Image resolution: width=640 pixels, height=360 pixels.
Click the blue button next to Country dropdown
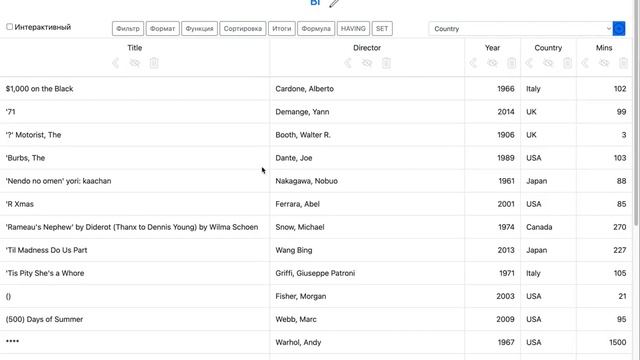tap(619, 29)
